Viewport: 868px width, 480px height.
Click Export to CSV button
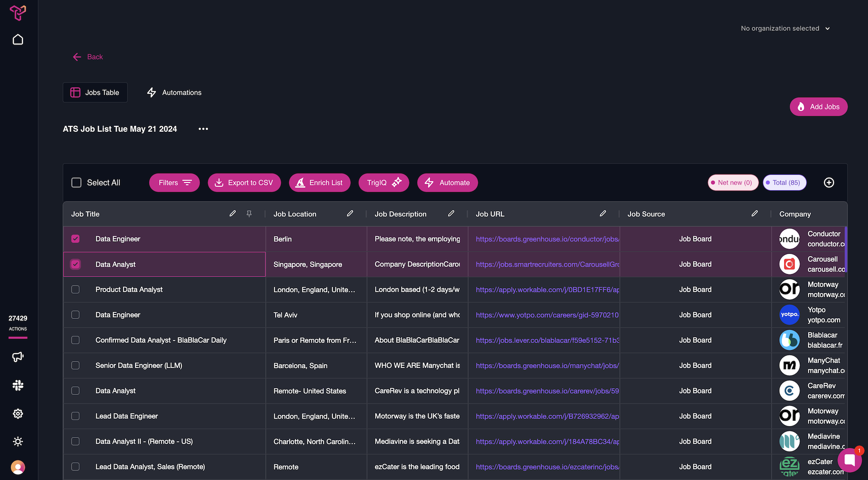(x=244, y=183)
